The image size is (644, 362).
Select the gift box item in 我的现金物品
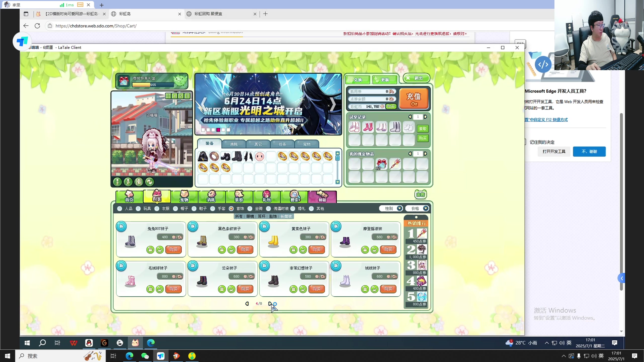tap(381, 164)
